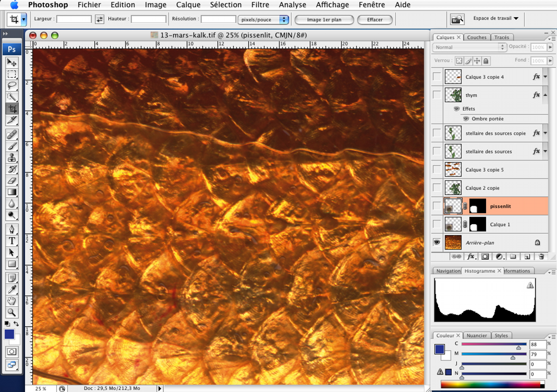Click the Image 1er plan button

(324, 20)
